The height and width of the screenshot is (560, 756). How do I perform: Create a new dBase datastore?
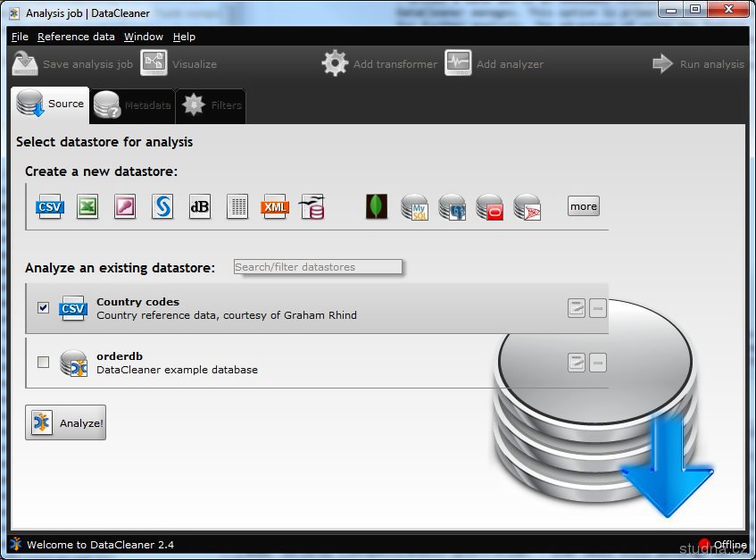[x=200, y=207]
